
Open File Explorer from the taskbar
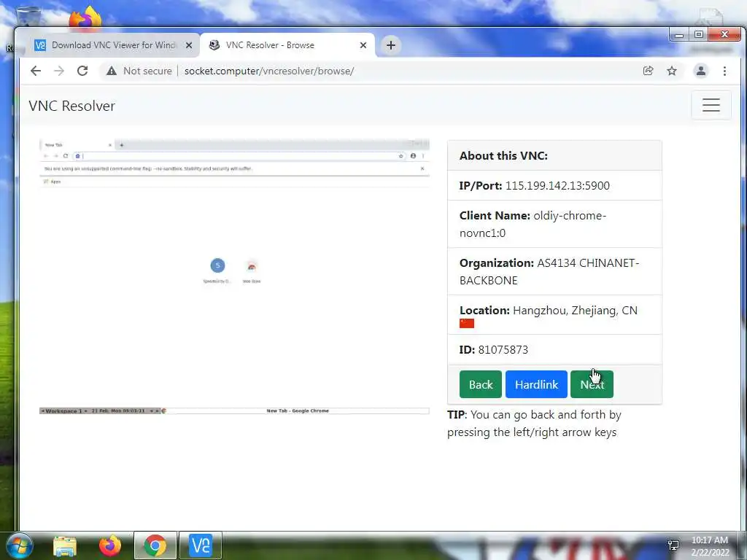pos(65,545)
